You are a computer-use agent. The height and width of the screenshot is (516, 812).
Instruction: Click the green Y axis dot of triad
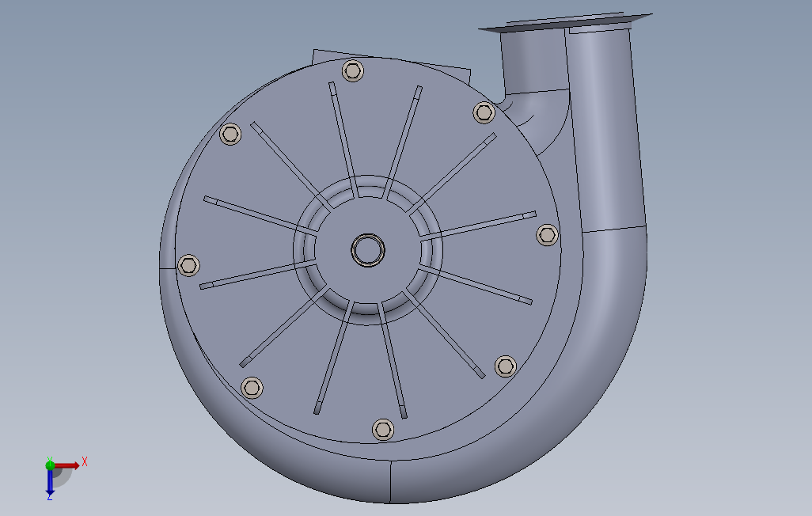pos(50,465)
